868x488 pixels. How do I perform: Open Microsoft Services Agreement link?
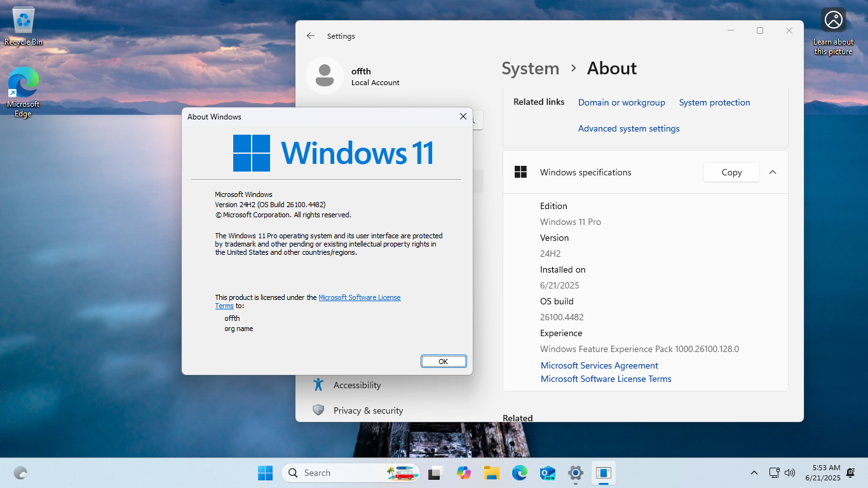tap(599, 365)
